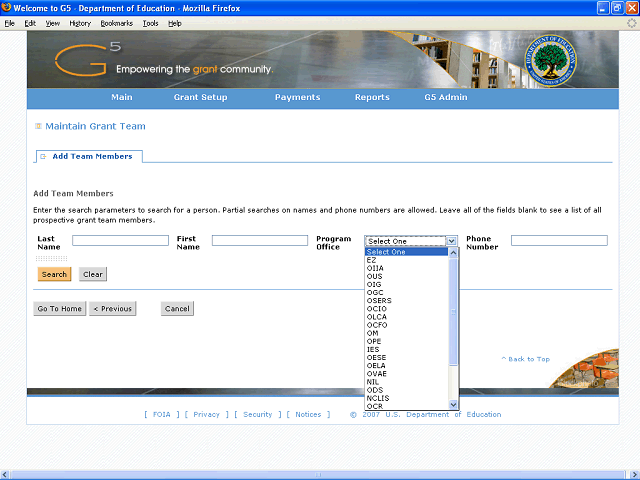This screenshot has width=640, height=480.
Task: Select OCFO from Program Office list
Action: click(407, 325)
